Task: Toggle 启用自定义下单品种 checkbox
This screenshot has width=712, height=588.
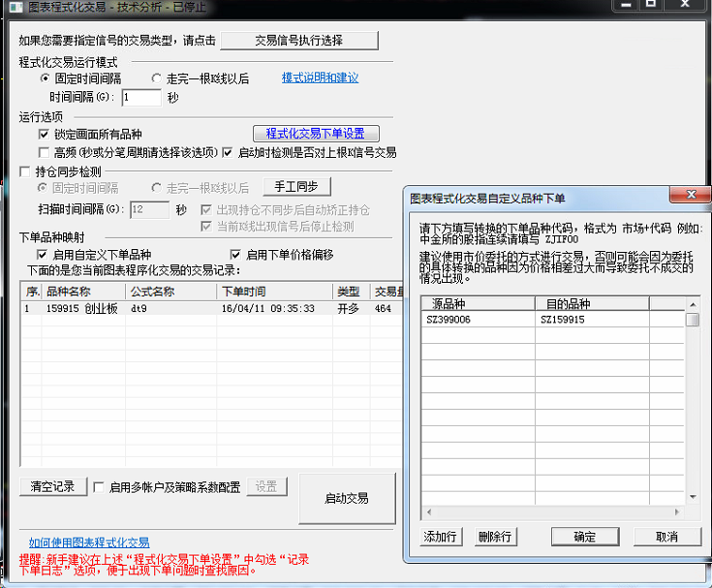Action: 43,255
